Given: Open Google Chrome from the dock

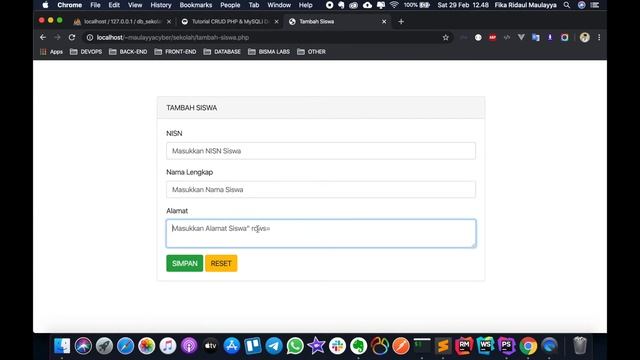Looking at the screenshot, I should click(528, 346).
